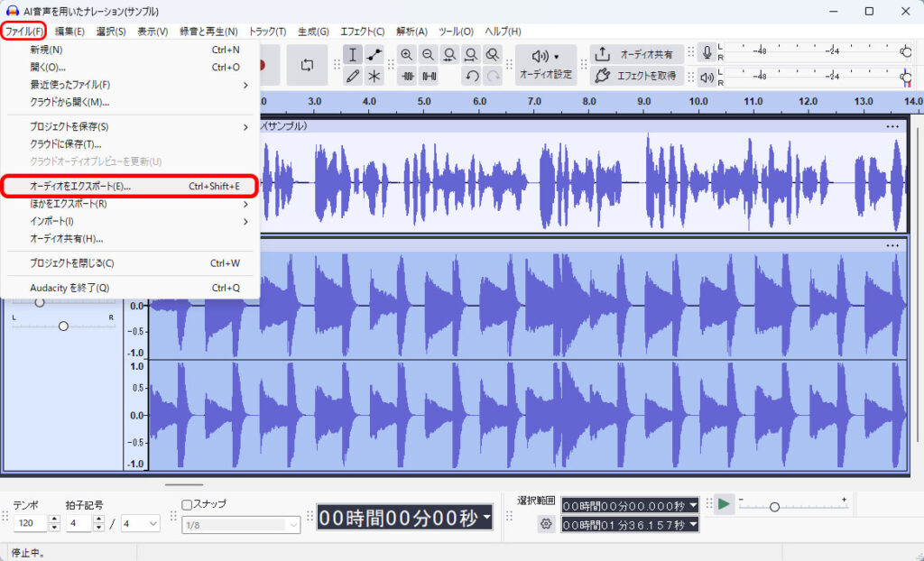Click the green Play-at-speed button
This screenshot has width=924, height=561.
click(724, 504)
